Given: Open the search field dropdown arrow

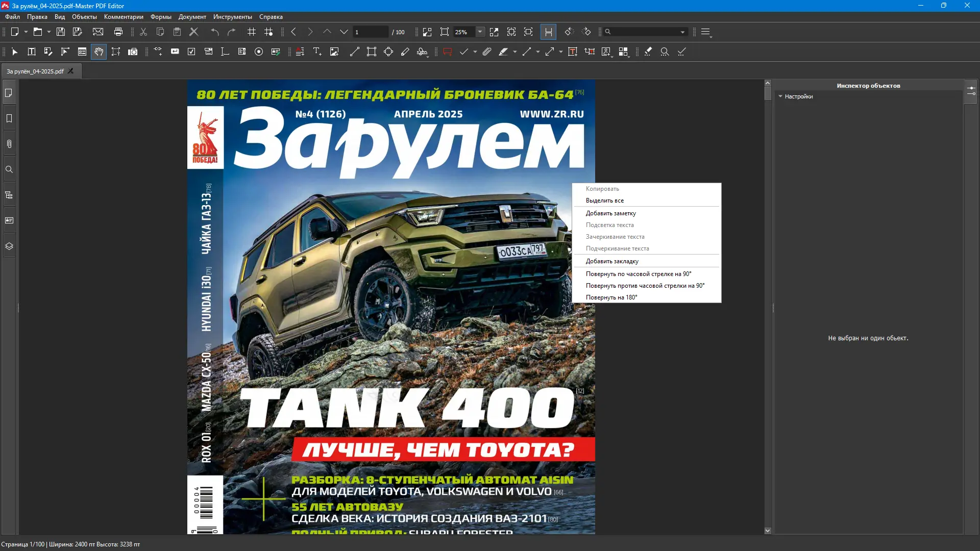Looking at the screenshot, I should coord(682,32).
